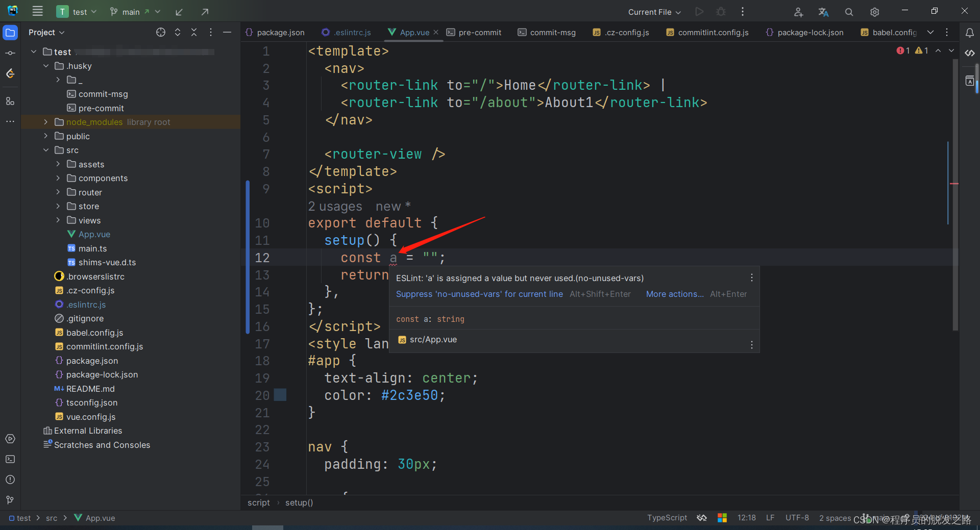980x530 pixels.
Task: Open the Services tool window
Action: pyautogui.click(x=10, y=439)
